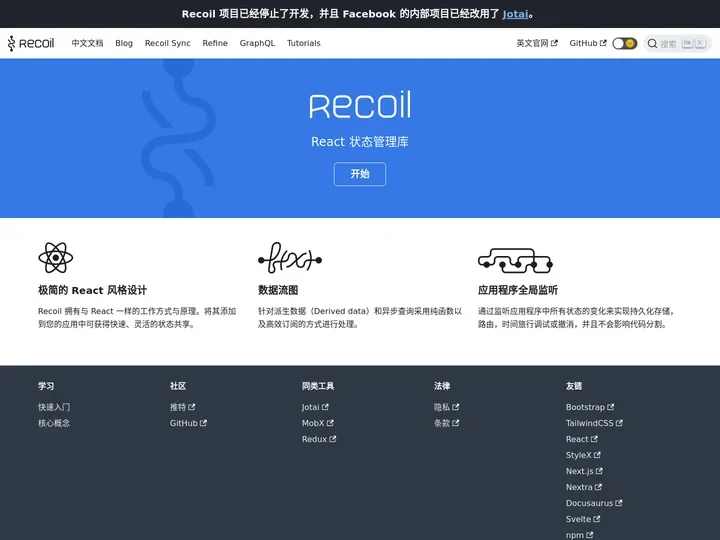
Task: Open the 中文文档 nav item
Action: tap(87, 43)
